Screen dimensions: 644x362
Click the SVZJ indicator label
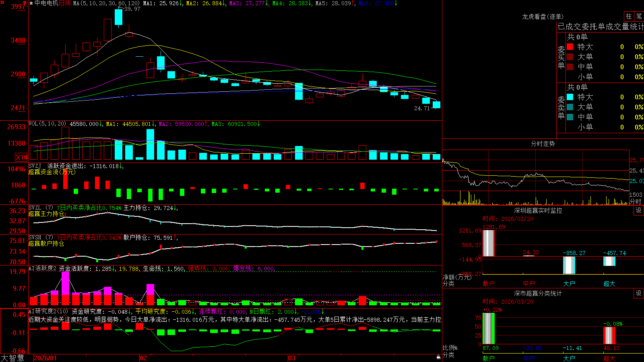pos(35,166)
